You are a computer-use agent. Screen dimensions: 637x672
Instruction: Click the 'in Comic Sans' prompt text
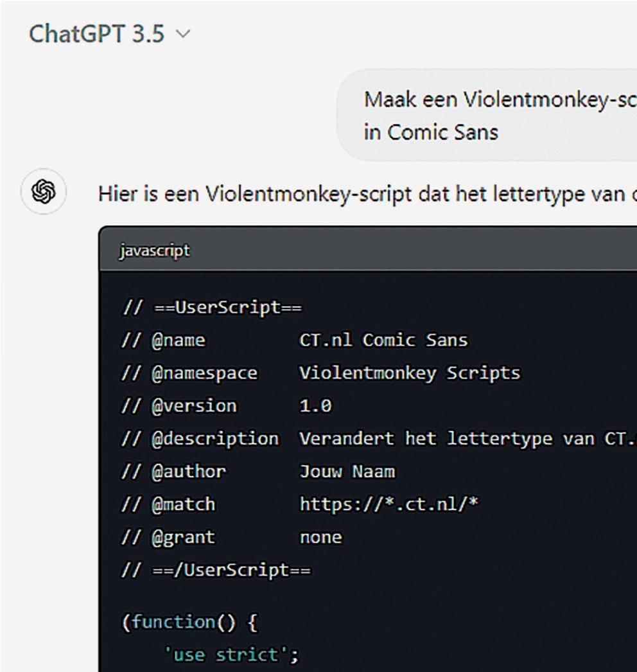point(431,132)
